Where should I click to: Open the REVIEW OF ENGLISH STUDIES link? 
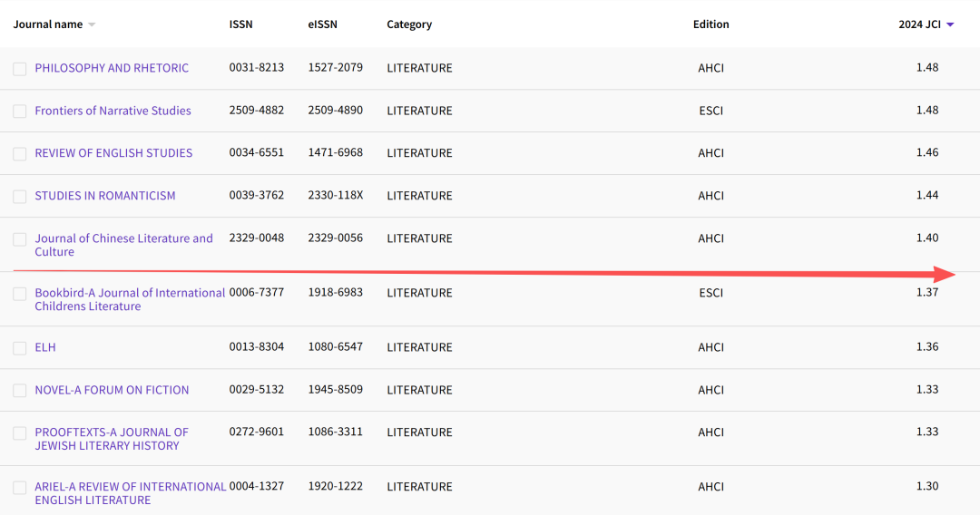[113, 153]
